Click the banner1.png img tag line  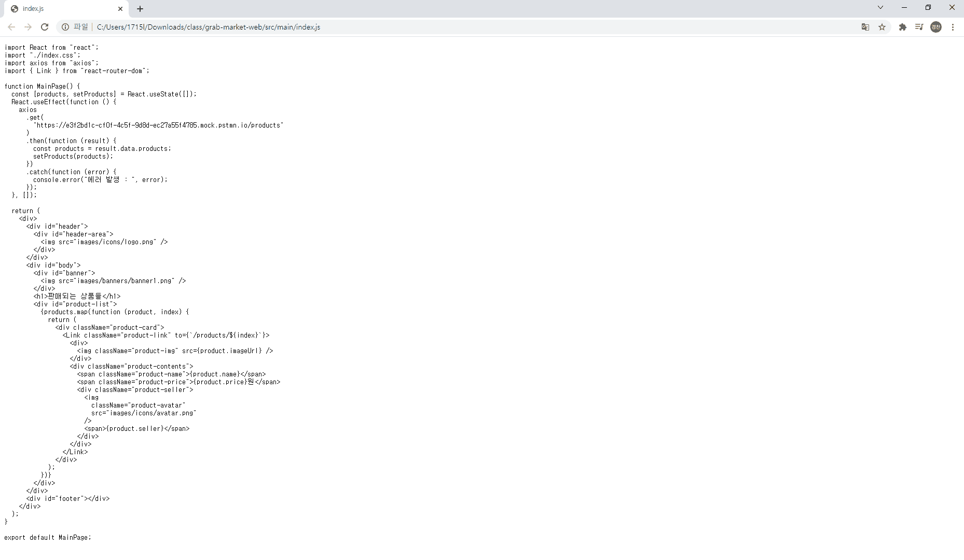pyautogui.click(x=114, y=281)
